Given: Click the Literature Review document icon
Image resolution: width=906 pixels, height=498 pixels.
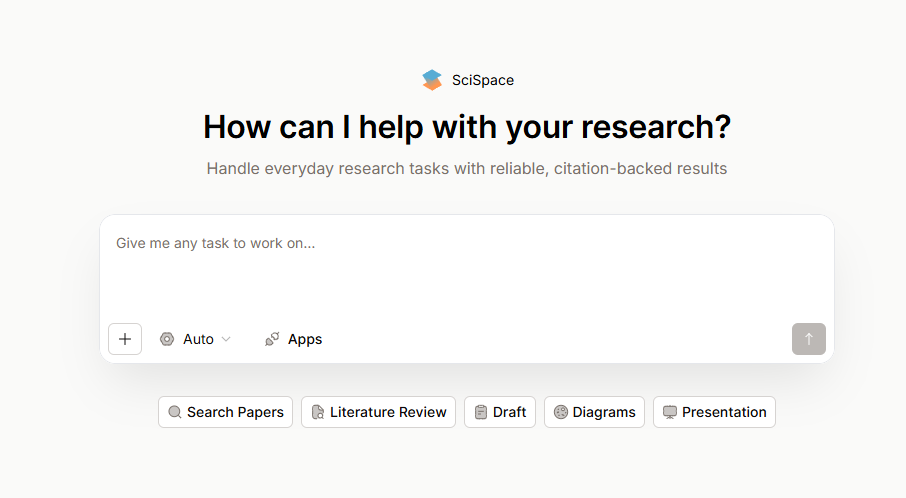Looking at the screenshot, I should point(318,412).
